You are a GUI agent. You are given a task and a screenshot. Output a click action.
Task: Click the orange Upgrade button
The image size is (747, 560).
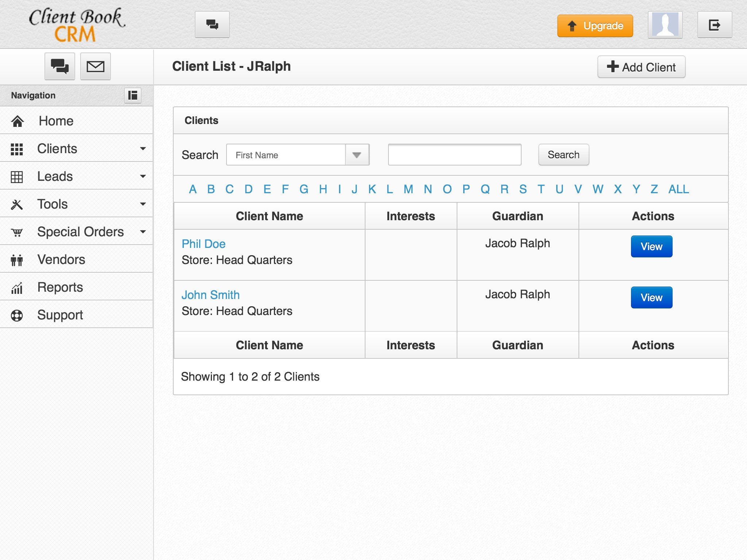pyautogui.click(x=595, y=26)
